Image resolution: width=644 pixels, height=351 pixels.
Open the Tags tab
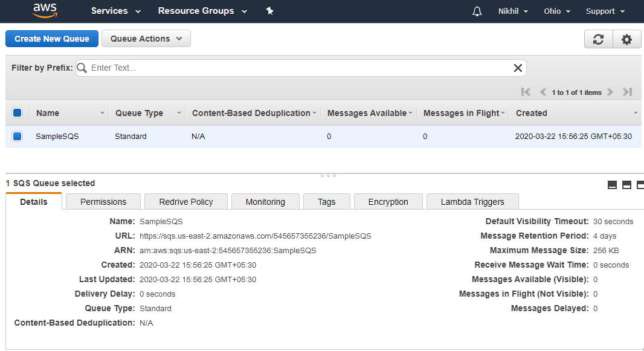tap(326, 202)
